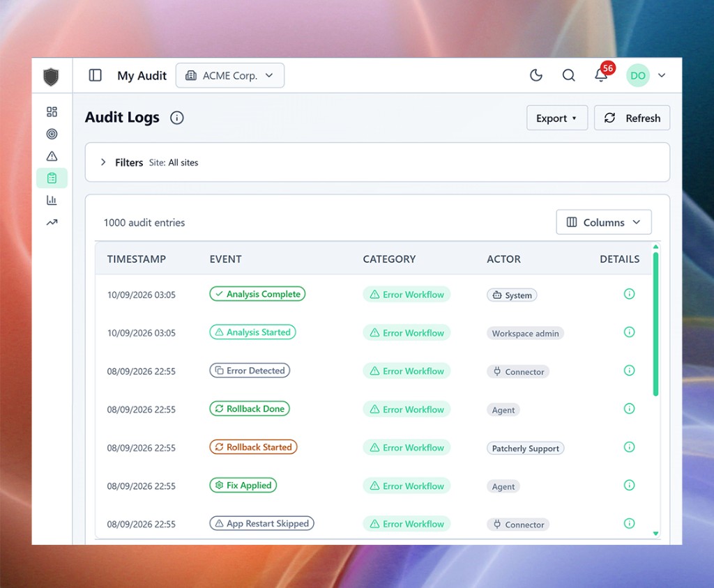Click the System actor tag

(512, 295)
